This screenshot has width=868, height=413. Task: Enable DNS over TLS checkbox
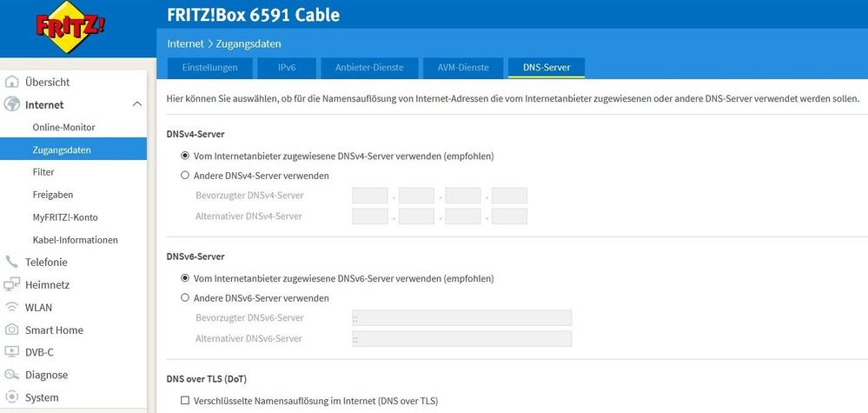pos(185,401)
